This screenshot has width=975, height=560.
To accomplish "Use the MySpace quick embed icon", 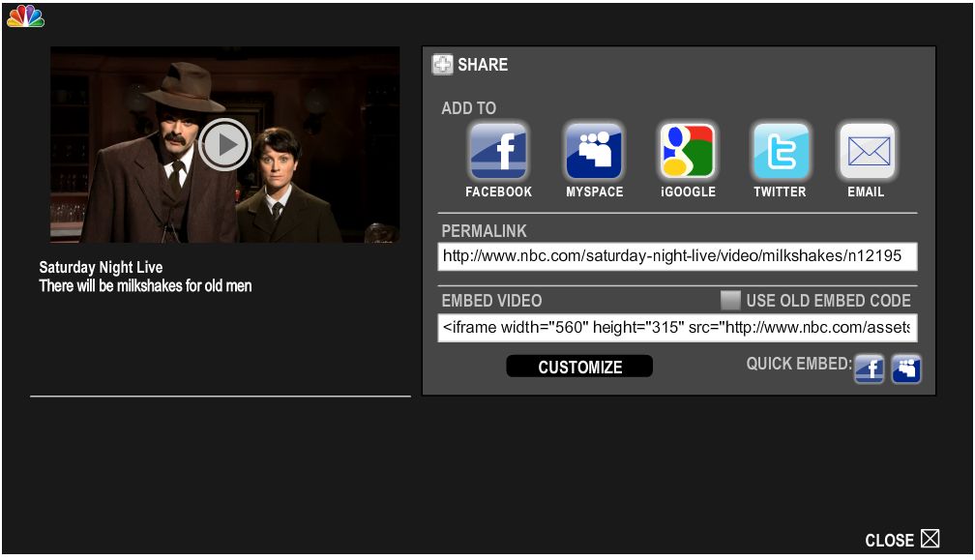I will 905,368.
